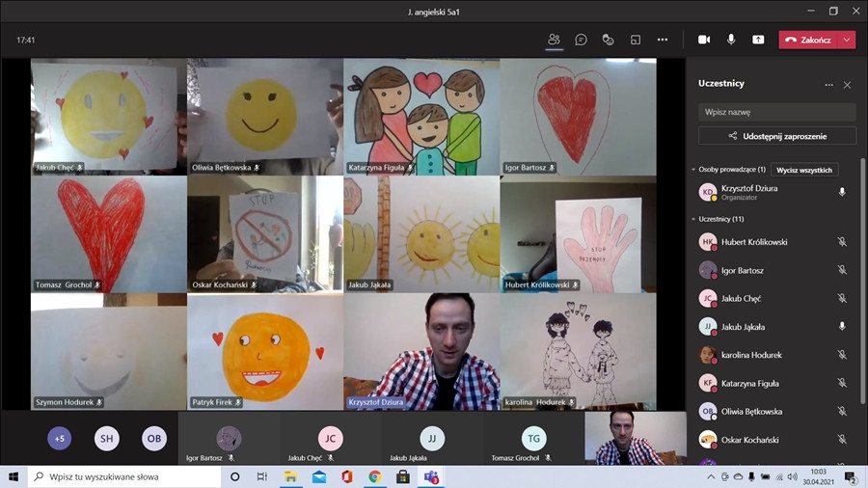This screenshot has height=488, width=868.
Task: Open File Explorer from taskbar
Action: click(290, 476)
